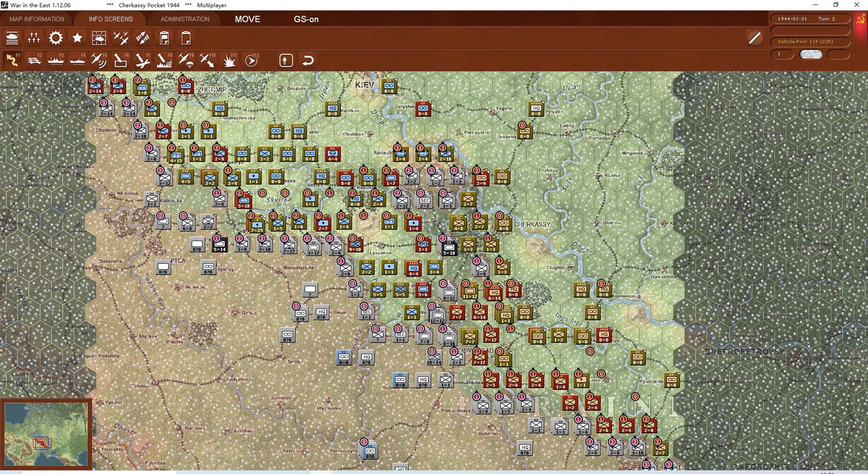Screen dimensions: 868x474
Task: Select the 7=27 infantry unit counter
Action: 289,246
